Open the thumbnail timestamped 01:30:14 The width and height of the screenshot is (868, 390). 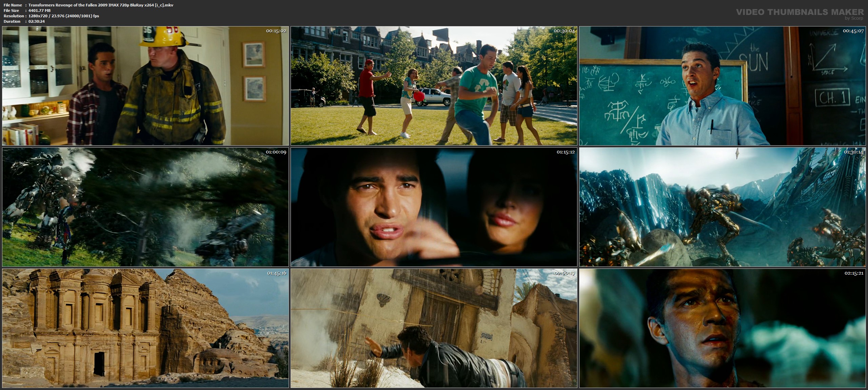(x=722, y=207)
